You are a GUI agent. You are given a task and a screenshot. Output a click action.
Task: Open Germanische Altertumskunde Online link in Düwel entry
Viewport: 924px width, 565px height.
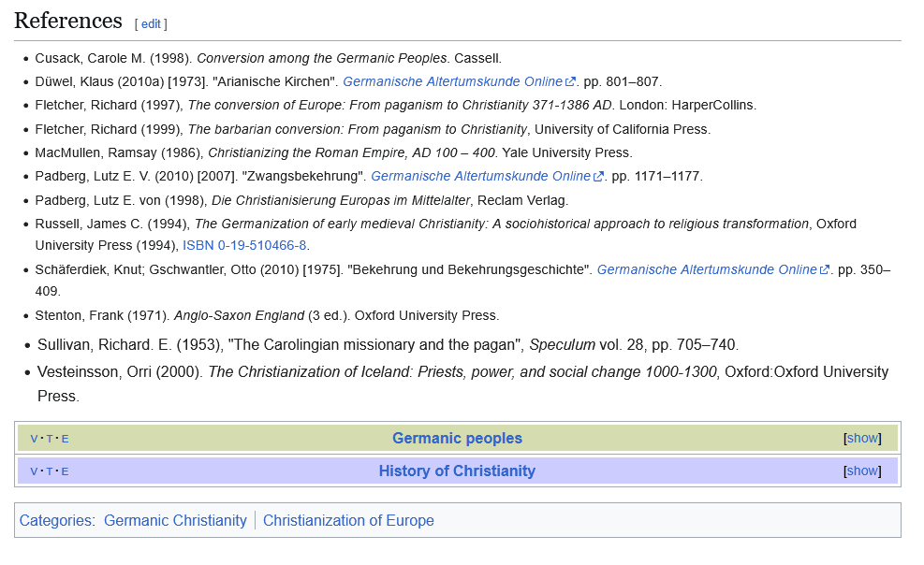tap(452, 81)
